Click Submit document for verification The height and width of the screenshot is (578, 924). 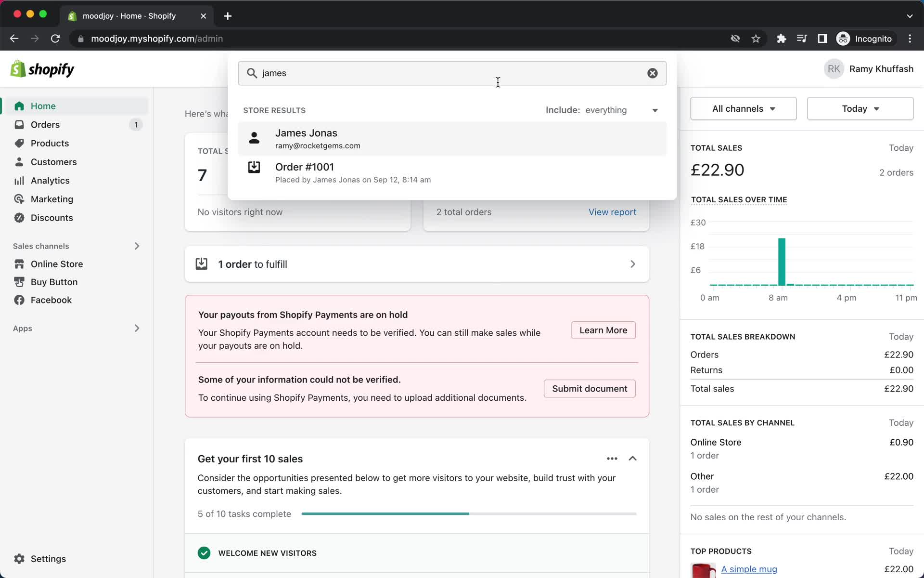point(590,388)
